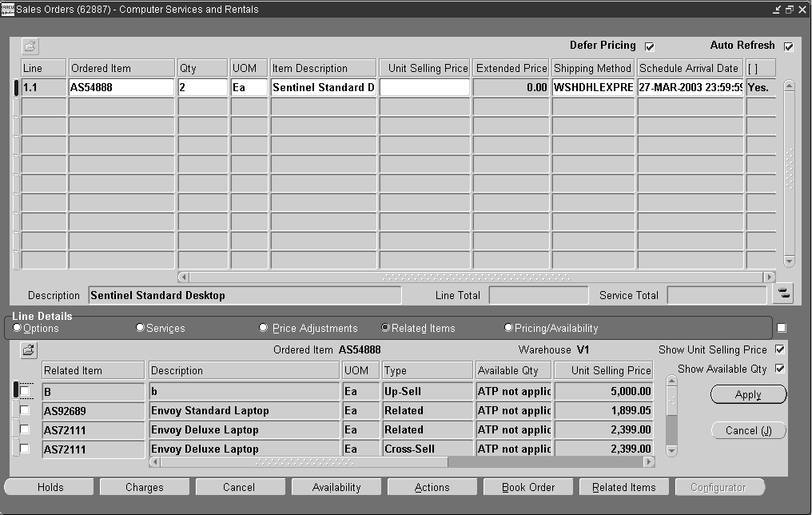Select related item AS92689 cell

[94, 411]
